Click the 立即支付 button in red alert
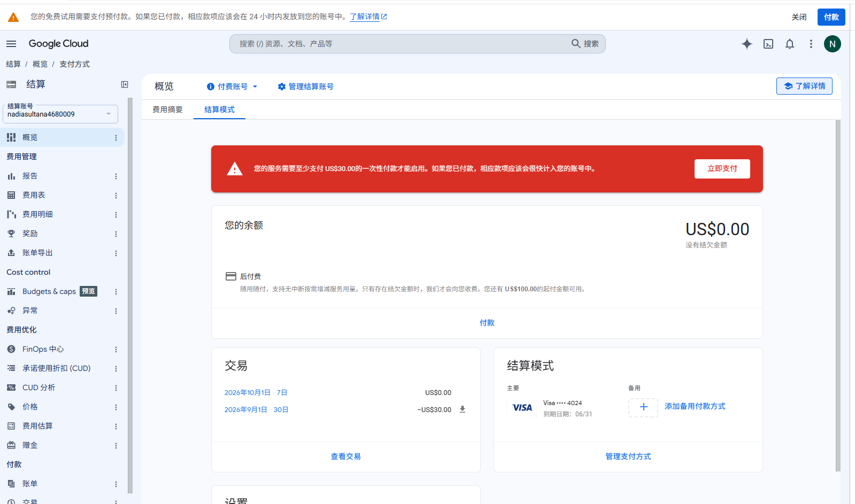Screen dimensions: 855x504 coord(722,169)
